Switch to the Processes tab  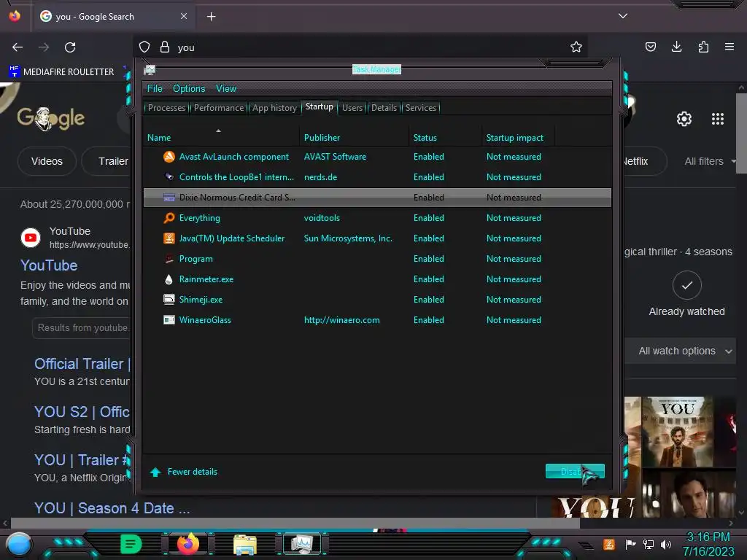167,108
